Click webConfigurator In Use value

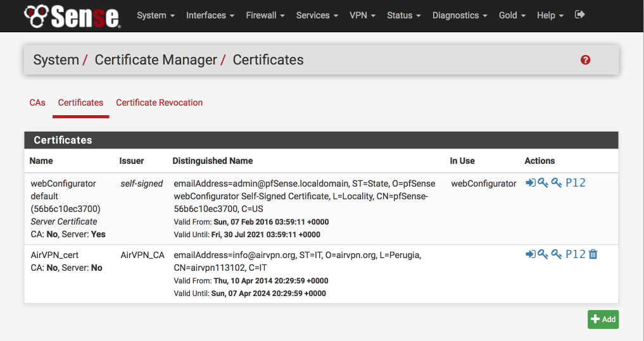tap(483, 183)
